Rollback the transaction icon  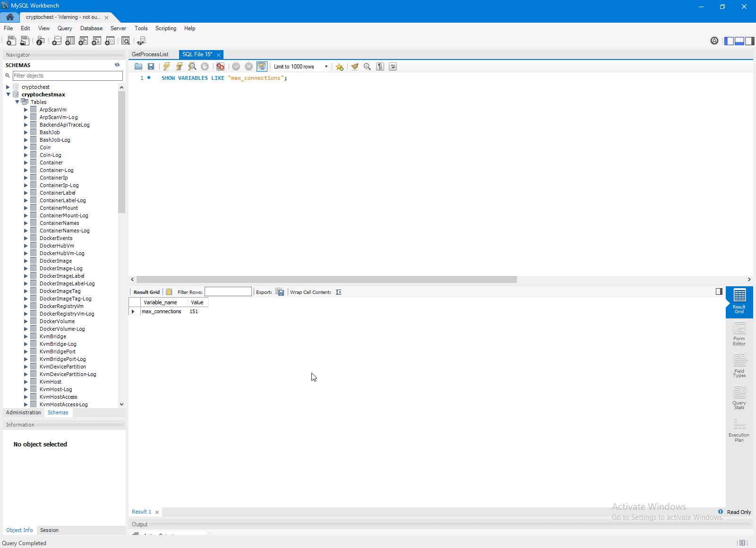pyautogui.click(x=249, y=67)
